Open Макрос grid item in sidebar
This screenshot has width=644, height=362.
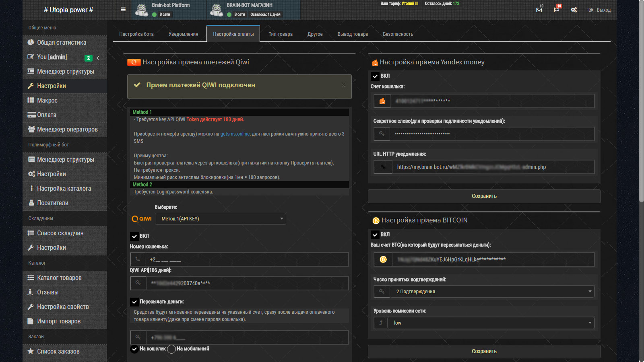pyautogui.click(x=65, y=100)
